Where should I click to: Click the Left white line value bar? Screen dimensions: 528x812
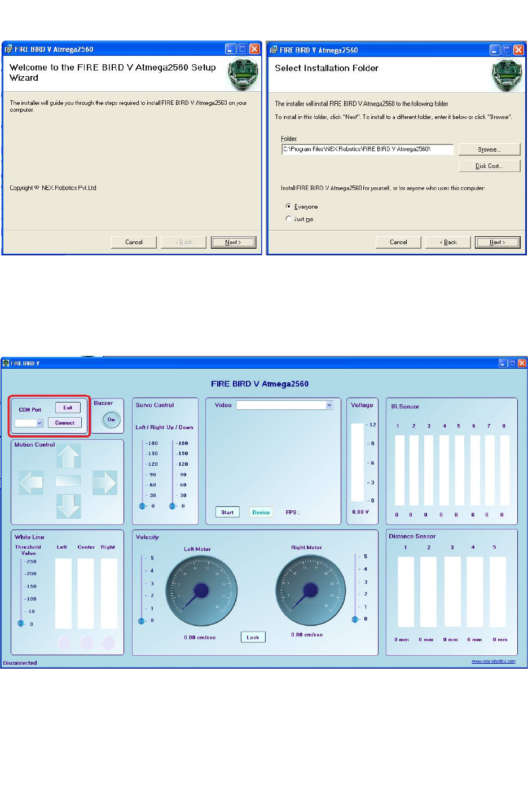pos(63,593)
